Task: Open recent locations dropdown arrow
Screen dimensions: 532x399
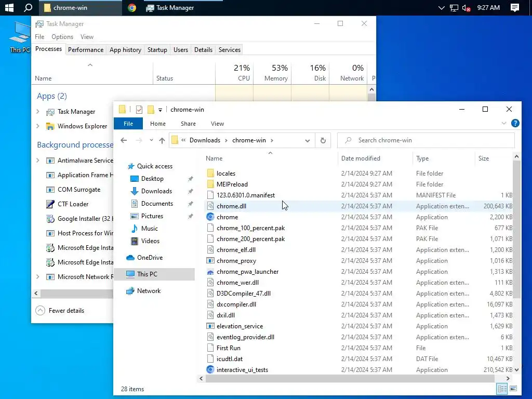Action: 151,140
